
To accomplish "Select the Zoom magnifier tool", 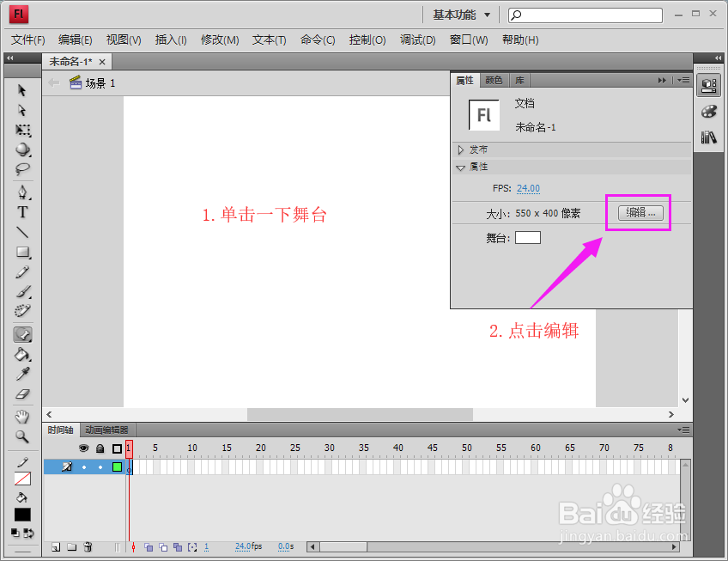I will [x=21, y=436].
